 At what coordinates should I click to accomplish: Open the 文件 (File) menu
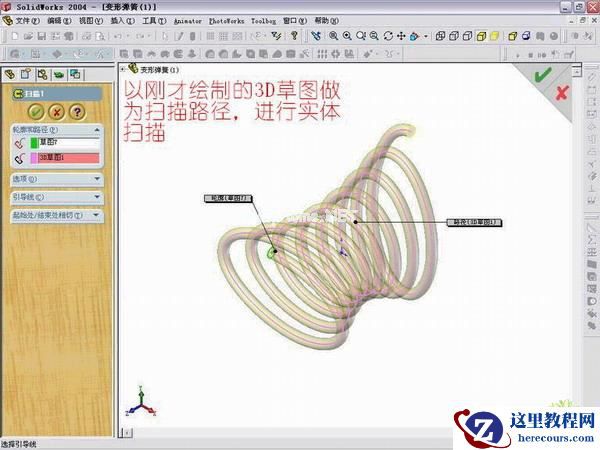coord(27,21)
